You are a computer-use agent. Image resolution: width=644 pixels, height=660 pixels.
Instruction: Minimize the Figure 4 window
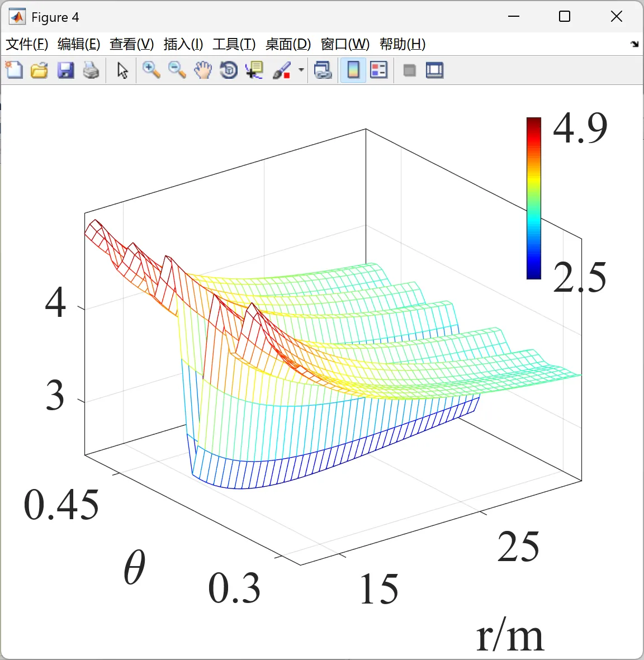pyautogui.click(x=513, y=16)
